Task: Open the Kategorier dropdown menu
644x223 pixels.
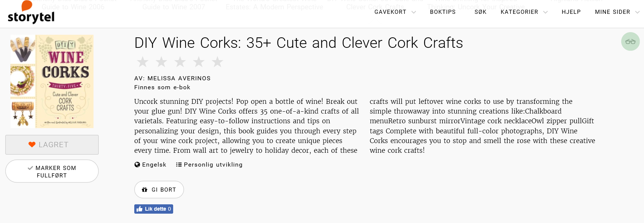Action: click(x=524, y=12)
